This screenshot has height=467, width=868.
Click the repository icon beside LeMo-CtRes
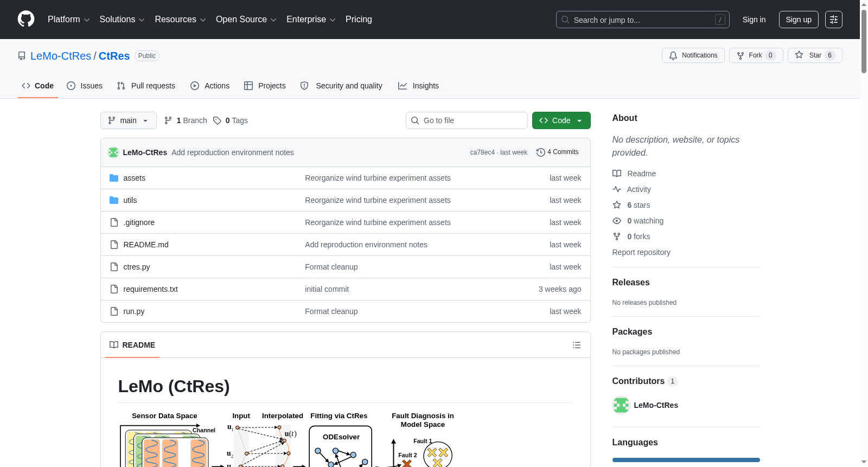point(22,56)
